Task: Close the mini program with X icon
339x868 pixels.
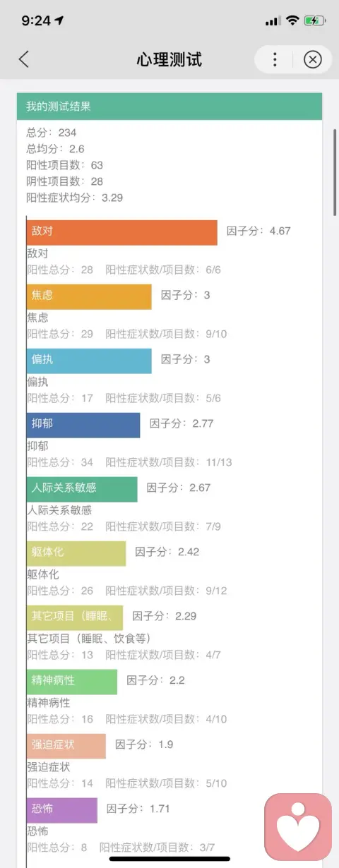Action: coord(312,59)
